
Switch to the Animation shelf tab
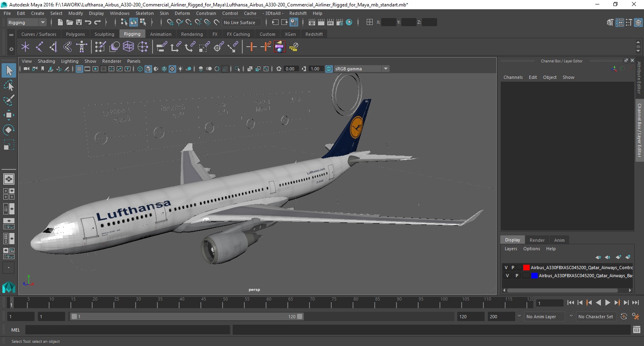coord(161,34)
